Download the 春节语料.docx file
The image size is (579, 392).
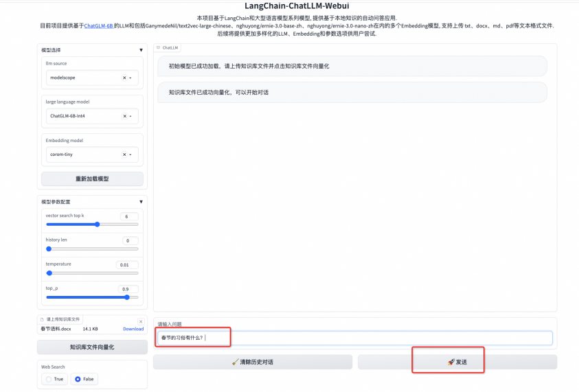(x=133, y=329)
